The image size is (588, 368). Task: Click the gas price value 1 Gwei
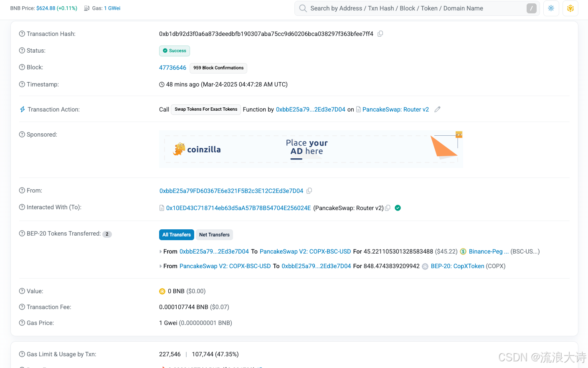[x=168, y=323]
